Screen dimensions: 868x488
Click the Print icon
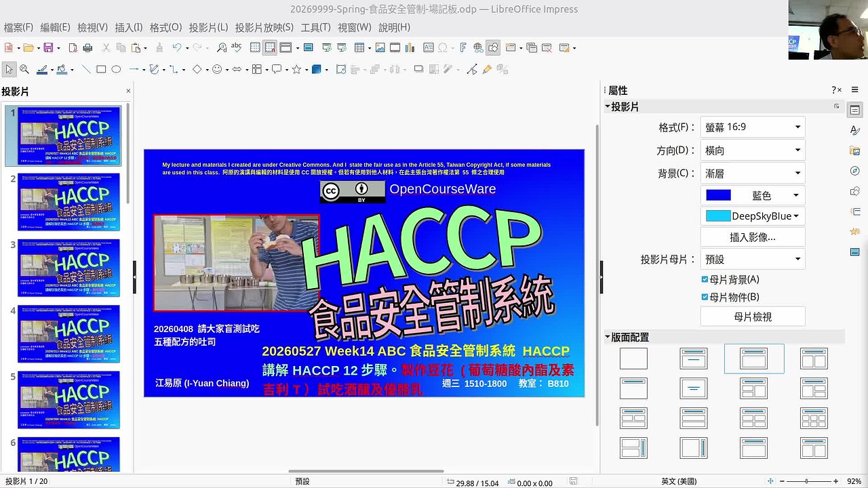pyautogui.click(x=87, y=47)
